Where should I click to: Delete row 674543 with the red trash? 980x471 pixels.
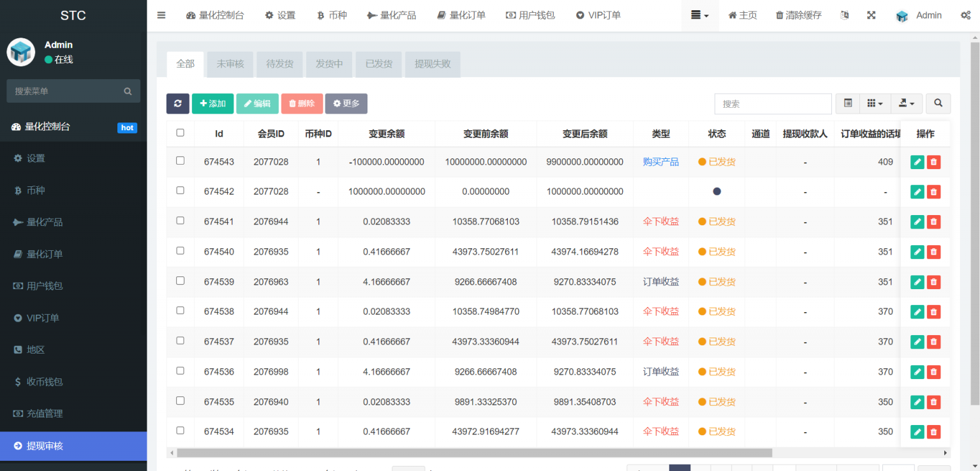pyautogui.click(x=933, y=162)
